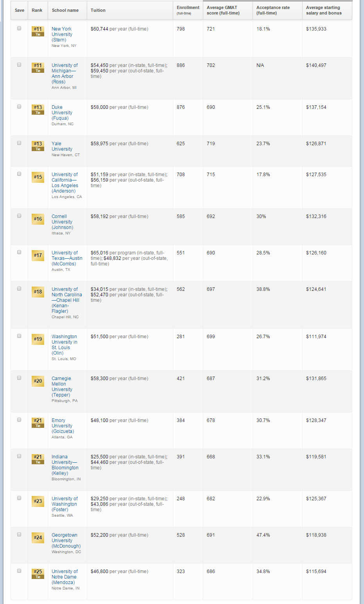This screenshot has height=604, width=364.
Task: Click the #23 rank badge for Foster
Action: click(x=38, y=501)
